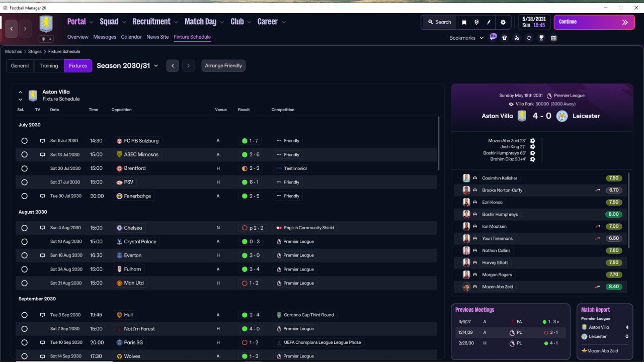Click the Chelsea club crest
The image size is (644, 362).
tap(119, 228)
